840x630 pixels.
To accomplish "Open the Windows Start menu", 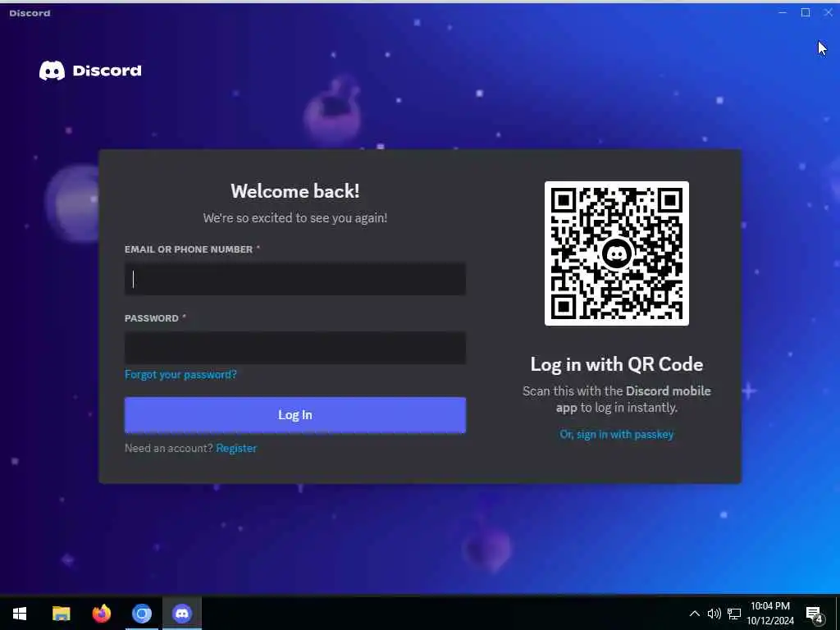I will point(20,614).
